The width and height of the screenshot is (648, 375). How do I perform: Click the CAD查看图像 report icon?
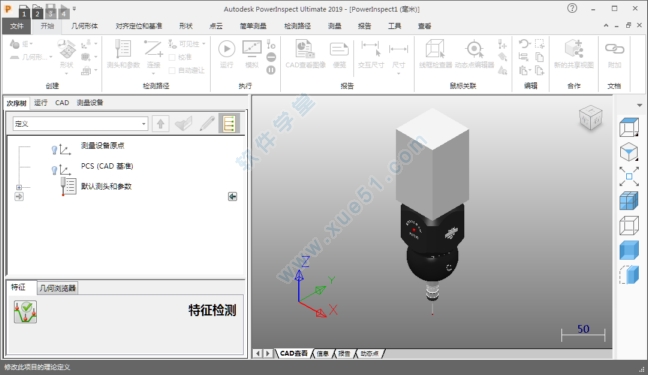point(305,49)
